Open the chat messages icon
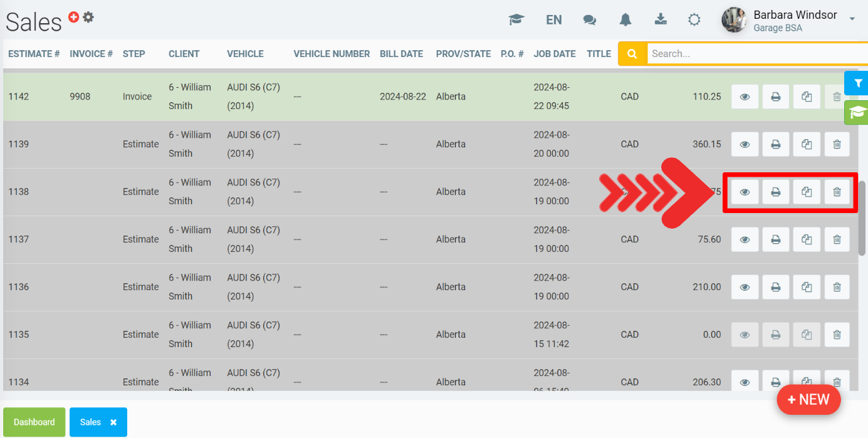This screenshot has width=868, height=438. (x=589, y=20)
